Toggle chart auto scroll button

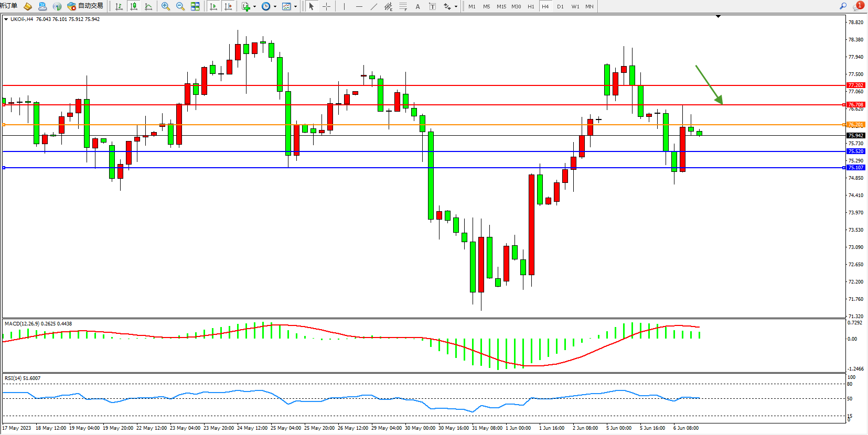[213, 6]
